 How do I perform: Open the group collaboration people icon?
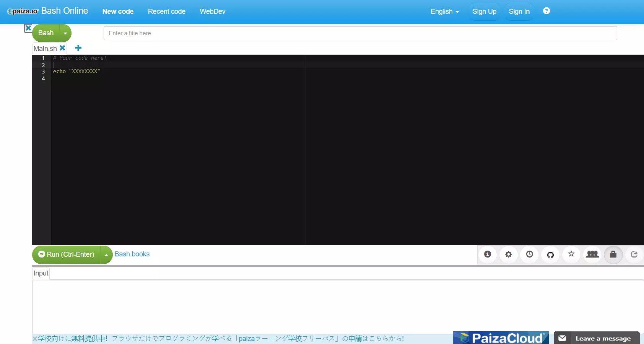coord(592,254)
